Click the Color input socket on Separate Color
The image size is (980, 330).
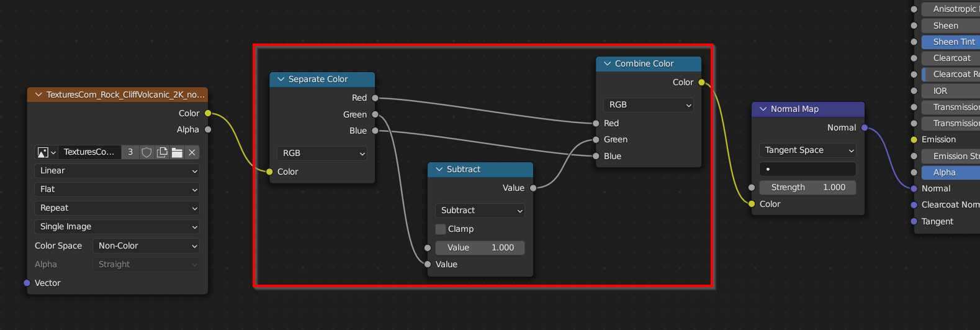pyautogui.click(x=269, y=172)
